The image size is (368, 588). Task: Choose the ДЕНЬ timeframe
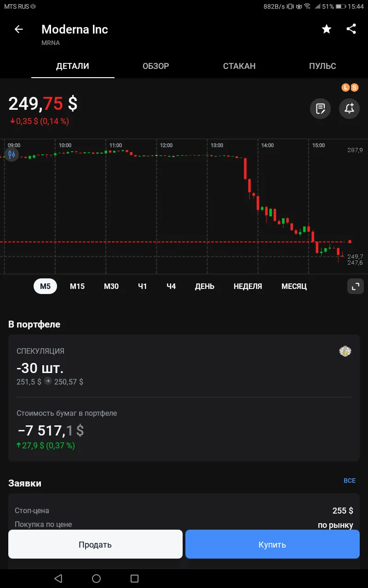coord(205,286)
